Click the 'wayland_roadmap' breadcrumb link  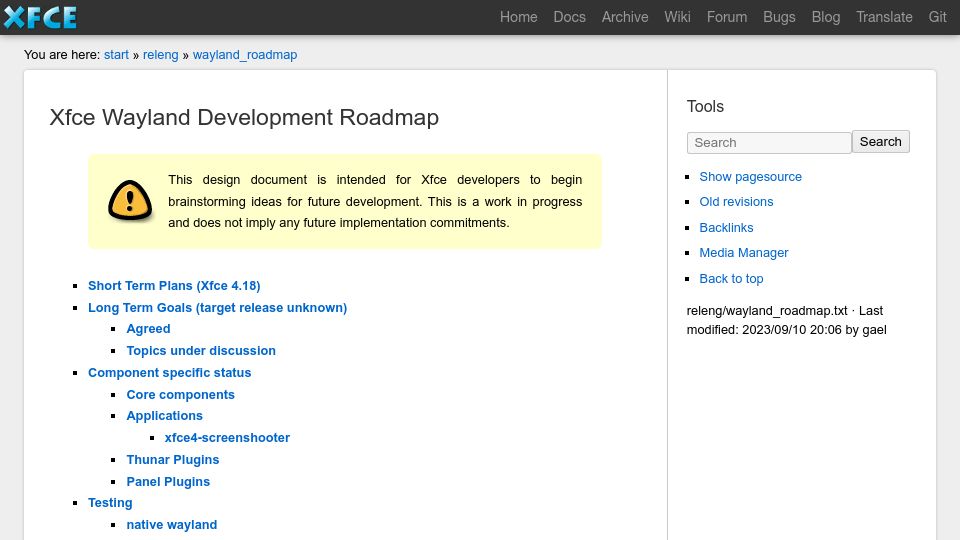click(245, 54)
